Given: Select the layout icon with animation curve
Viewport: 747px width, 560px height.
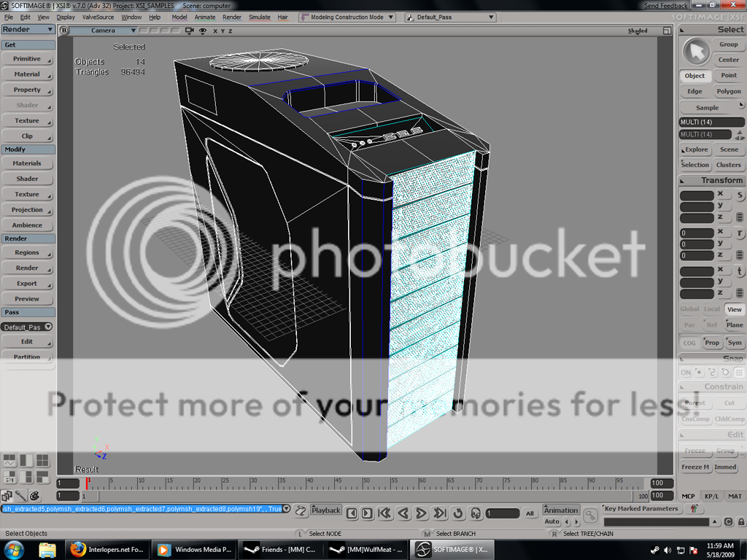Looking at the screenshot, I should pos(9,460).
